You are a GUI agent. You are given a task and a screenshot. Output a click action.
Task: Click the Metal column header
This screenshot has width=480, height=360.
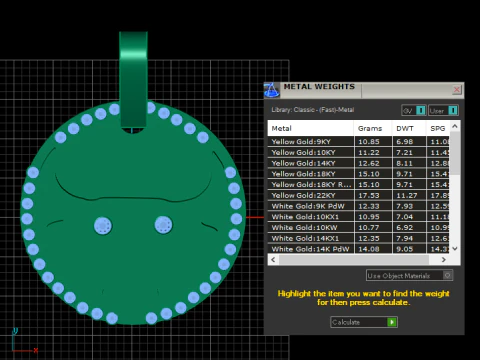tap(310, 128)
